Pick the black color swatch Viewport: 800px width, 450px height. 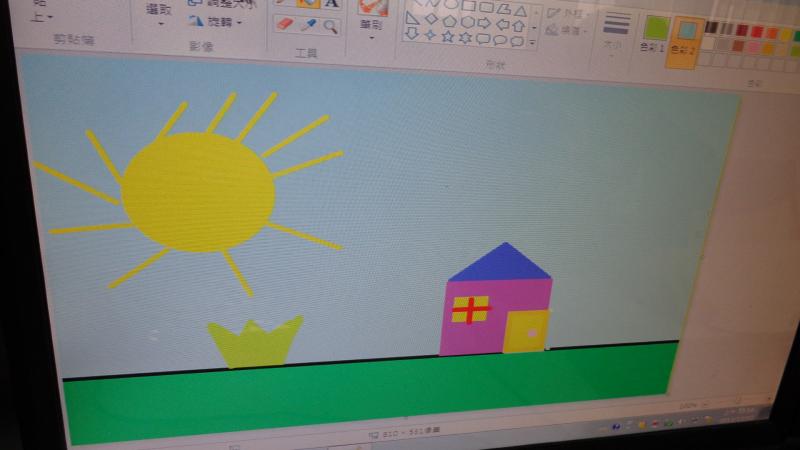click(x=712, y=27)
